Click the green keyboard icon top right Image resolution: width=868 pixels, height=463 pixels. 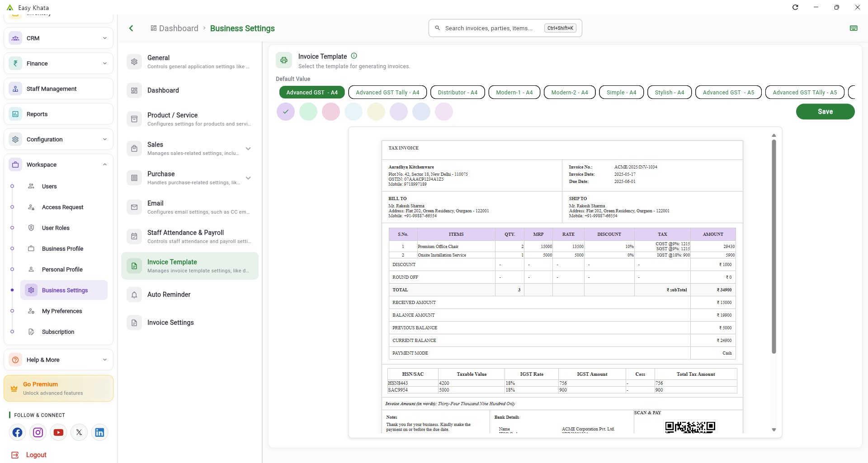[854, 28]
